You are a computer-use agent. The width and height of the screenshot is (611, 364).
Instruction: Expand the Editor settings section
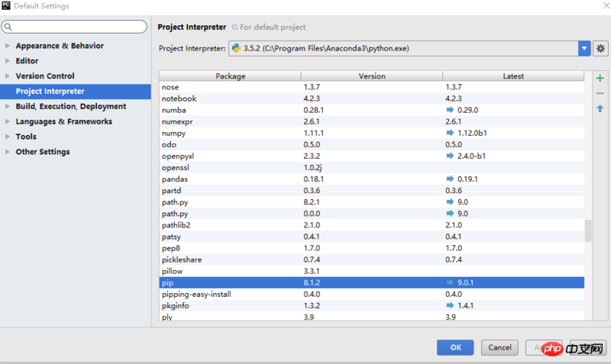(x=8, y=61)
